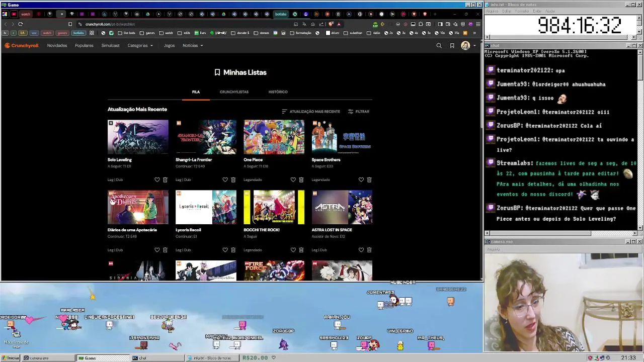Open the stream bookmark folder

pos(262,33)
